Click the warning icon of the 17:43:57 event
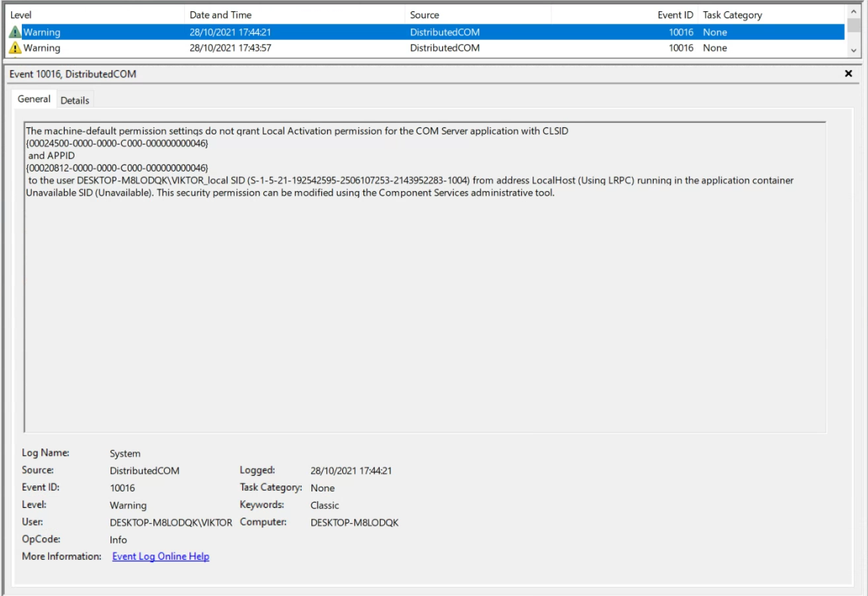 [x=14, y=48]
